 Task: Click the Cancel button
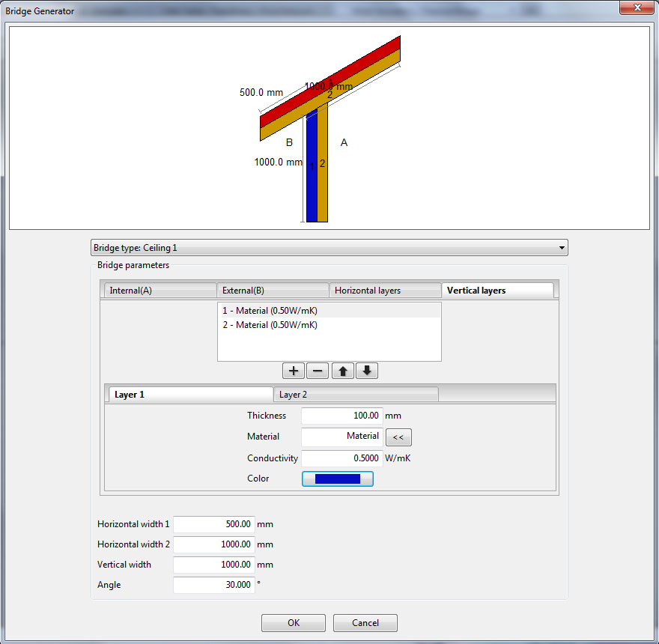pos(365,623)
